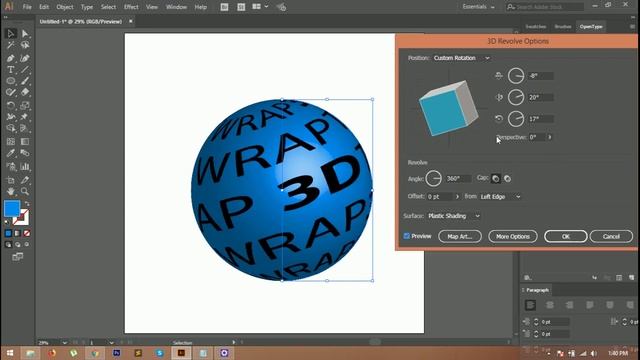
Task: Select the Zoom magnifier tool
Action: tap(25, 191)
